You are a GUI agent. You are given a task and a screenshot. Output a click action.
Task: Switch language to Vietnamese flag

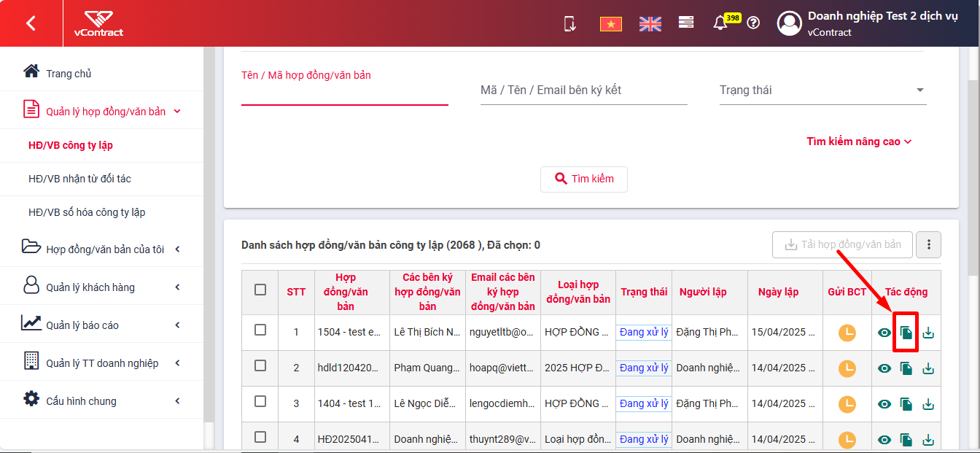click(x=610, y=24)
